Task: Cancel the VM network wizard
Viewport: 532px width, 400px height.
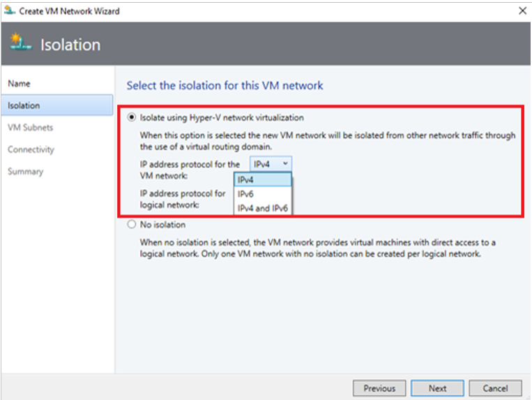Action: click(495, 388)
